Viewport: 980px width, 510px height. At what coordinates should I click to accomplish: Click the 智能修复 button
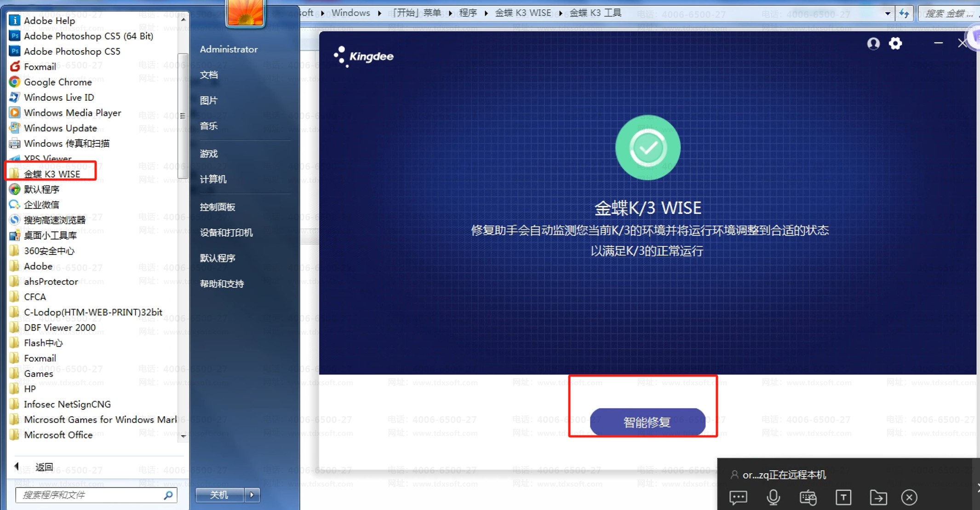point(648,422)
